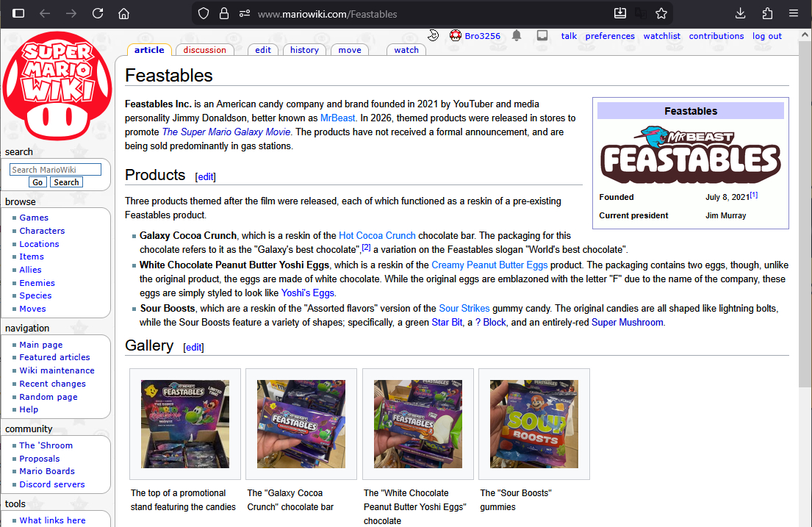The image size is (812, 527).
Task: Open Recent changes in navigation sidebar
Action: (52, 384)
